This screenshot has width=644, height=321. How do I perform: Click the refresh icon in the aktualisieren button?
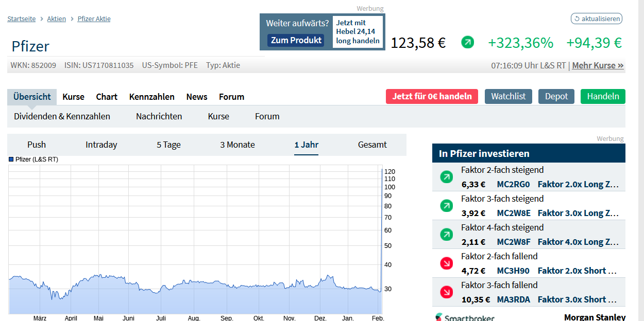577,19
